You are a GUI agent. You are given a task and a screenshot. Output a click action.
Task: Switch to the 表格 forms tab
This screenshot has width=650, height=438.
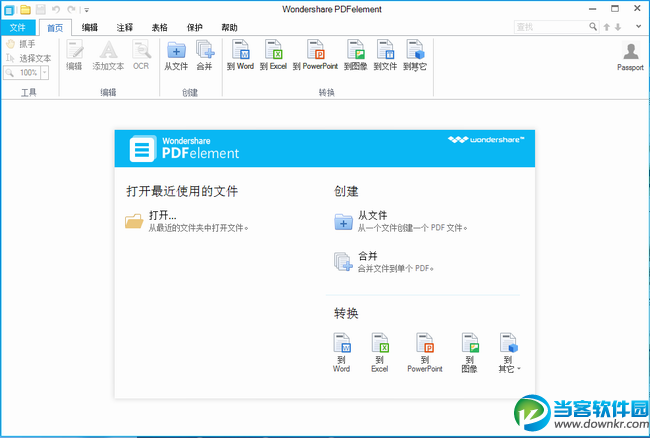coord(160,28)
